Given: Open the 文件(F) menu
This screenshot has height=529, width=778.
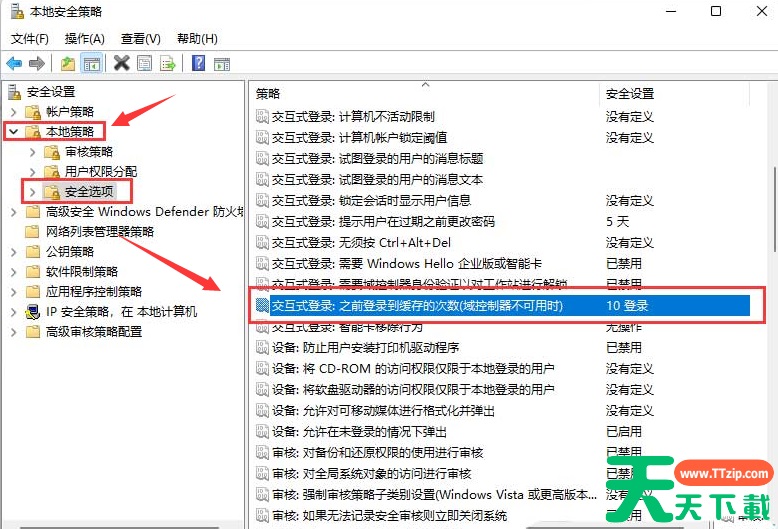Looking at the screenshot, I should tap(30, 39).
